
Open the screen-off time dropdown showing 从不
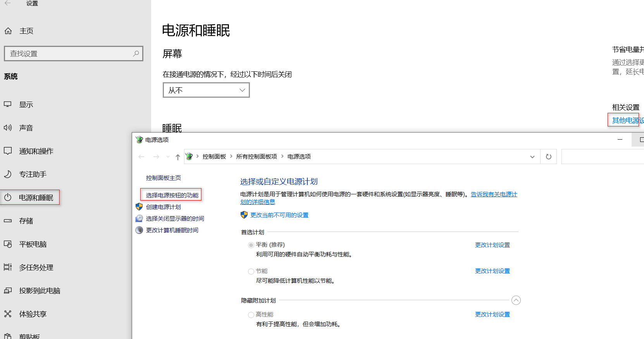pyautogui.click(x=206, y=90)
